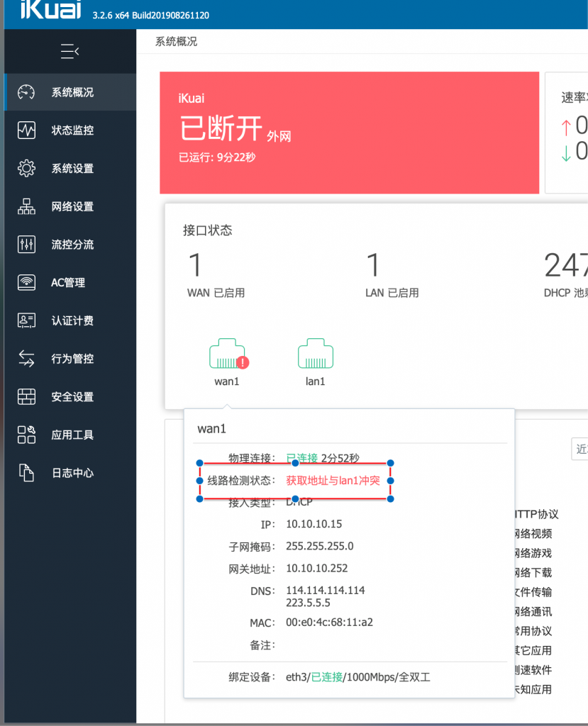The width and height of the screenshot is (588, 726).
Task: Click the physical link status 已连接 2分52秒
Action: point(323,459)
